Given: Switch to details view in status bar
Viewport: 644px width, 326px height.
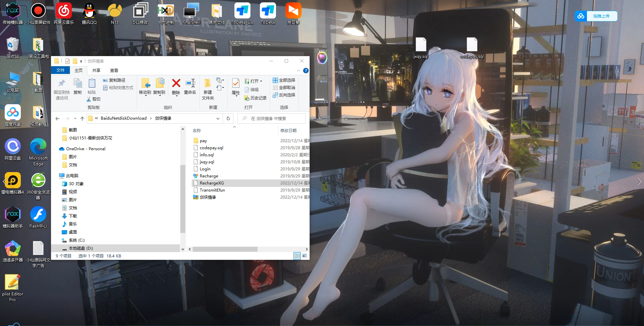Looking at the screenshot, I should pos(297,256).
